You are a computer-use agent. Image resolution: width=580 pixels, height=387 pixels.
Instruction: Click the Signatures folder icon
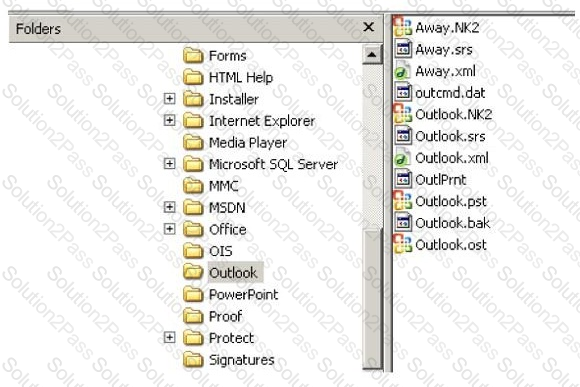click(193, 359)
